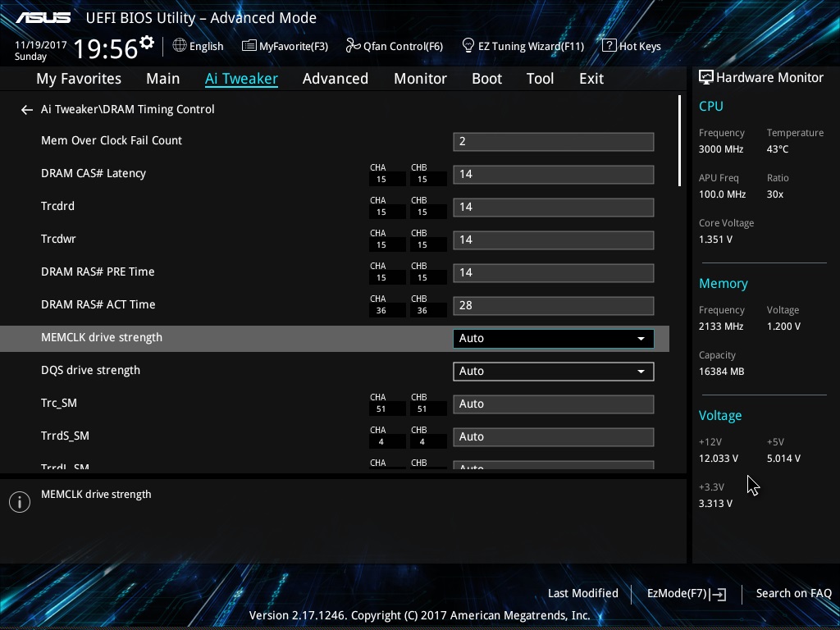Click the TrrdS_SM label
This screenshot has height=630, width=840.
(65, 436)
